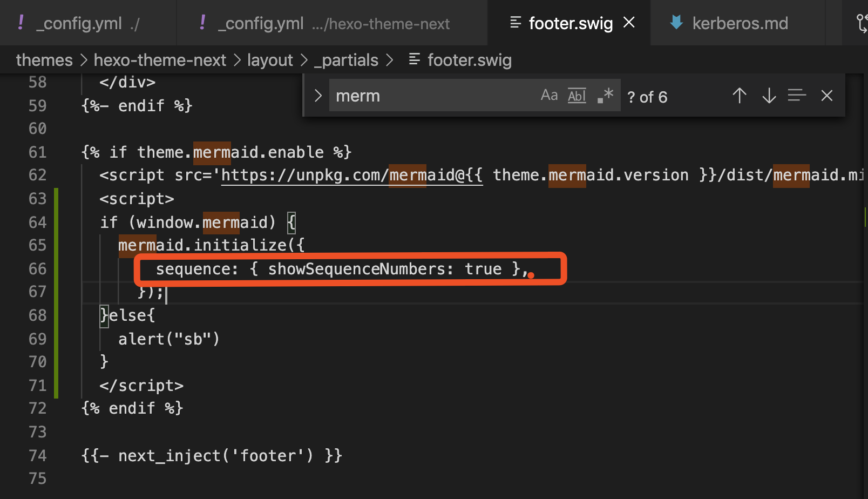
Task: Click the kerberos.md markdown file icon
Action: [676, 23]
